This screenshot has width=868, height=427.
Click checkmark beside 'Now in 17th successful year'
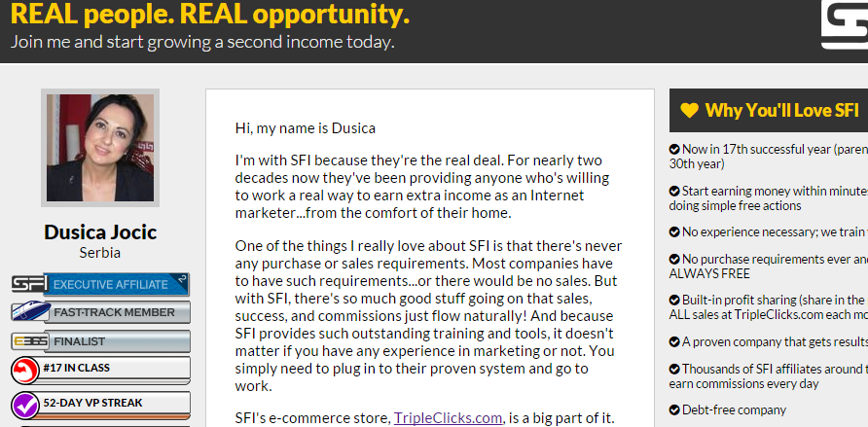click(x=674, y=150)
